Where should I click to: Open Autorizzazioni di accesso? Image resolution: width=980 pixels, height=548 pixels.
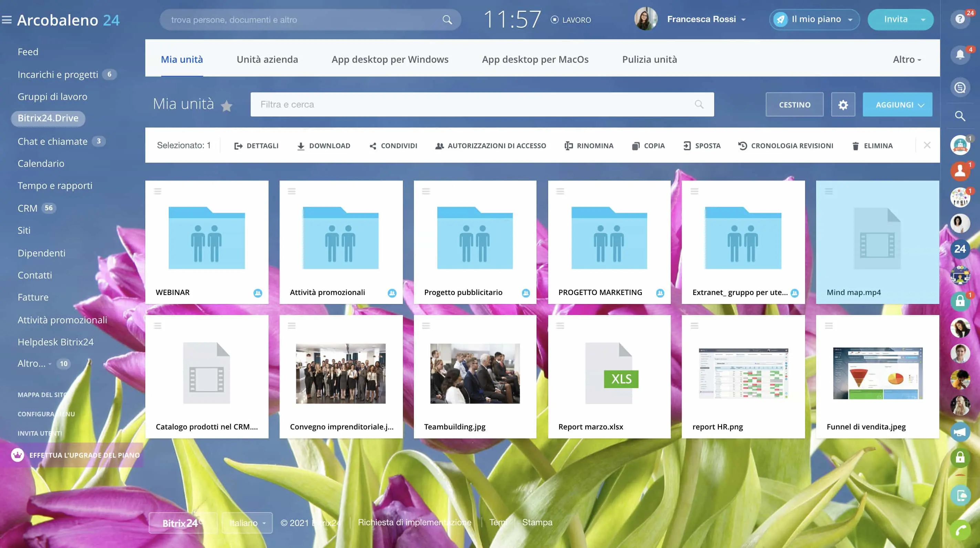(491, 145)
